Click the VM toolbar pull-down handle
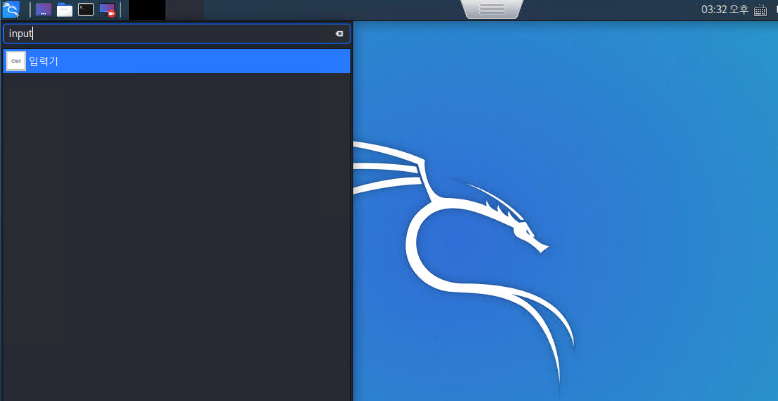778x401 pixels. point(492,9)
